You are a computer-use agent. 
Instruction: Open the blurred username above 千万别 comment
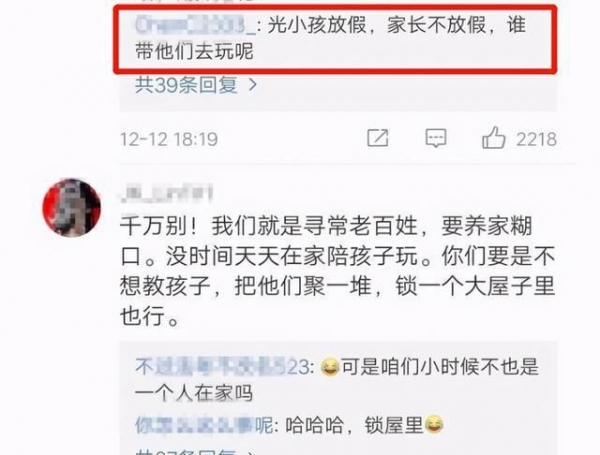166,194
